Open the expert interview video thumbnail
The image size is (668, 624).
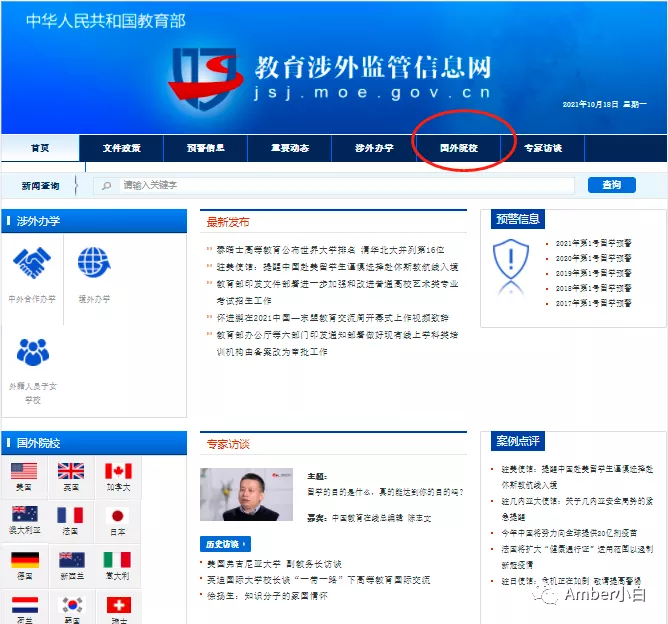[x=246, y=495]
